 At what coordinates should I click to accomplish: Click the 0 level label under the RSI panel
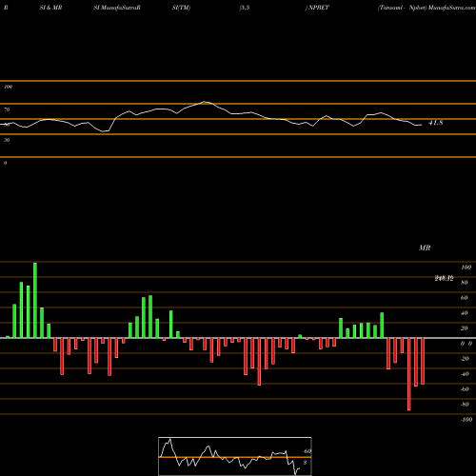click(5, 163)
